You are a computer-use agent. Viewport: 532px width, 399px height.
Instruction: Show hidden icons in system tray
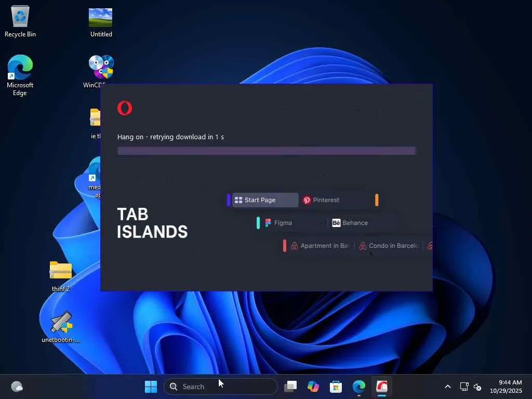coord(448,387)
